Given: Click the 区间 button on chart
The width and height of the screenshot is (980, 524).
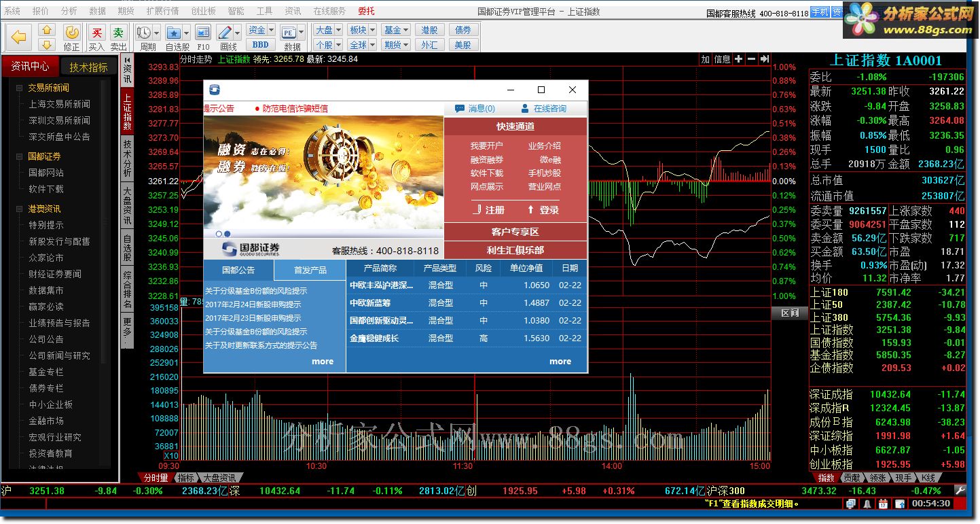Looking at the screenshot, I should pos(789,313).
